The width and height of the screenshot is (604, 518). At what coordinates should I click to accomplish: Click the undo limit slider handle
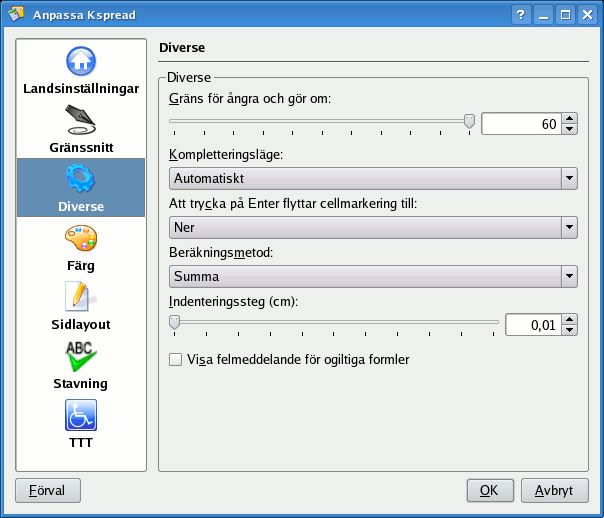[469, 122]
